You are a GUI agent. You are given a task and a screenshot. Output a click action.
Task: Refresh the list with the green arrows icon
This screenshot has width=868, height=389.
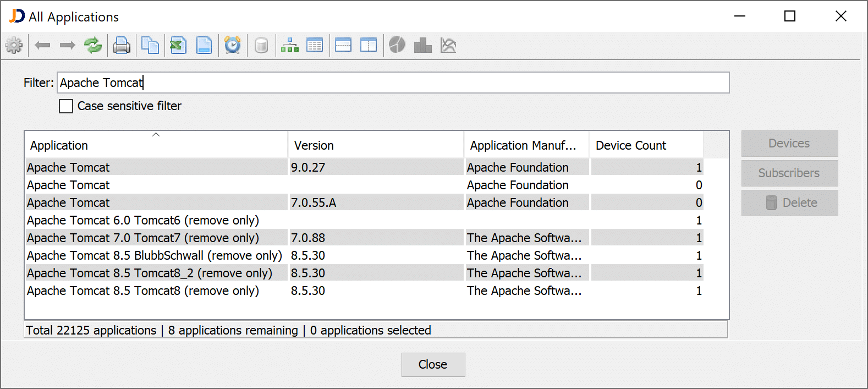coord(93,45)
